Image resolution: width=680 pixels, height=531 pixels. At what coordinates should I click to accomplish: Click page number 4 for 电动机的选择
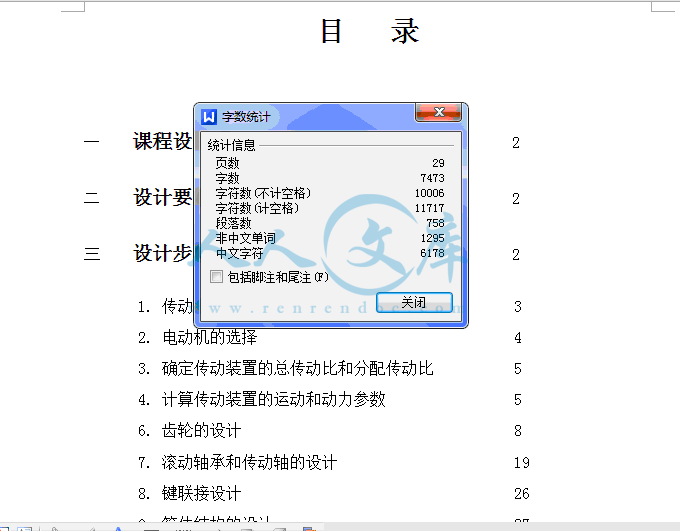click(518, 338)
